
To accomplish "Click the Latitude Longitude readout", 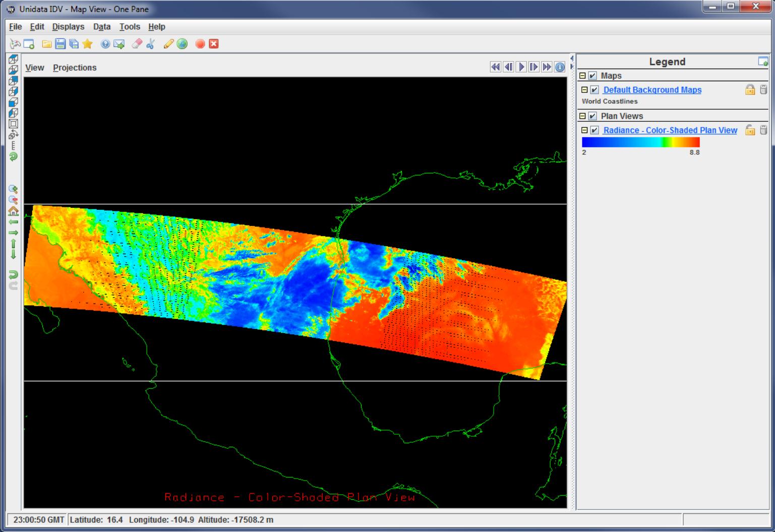I will coord(172,519).
